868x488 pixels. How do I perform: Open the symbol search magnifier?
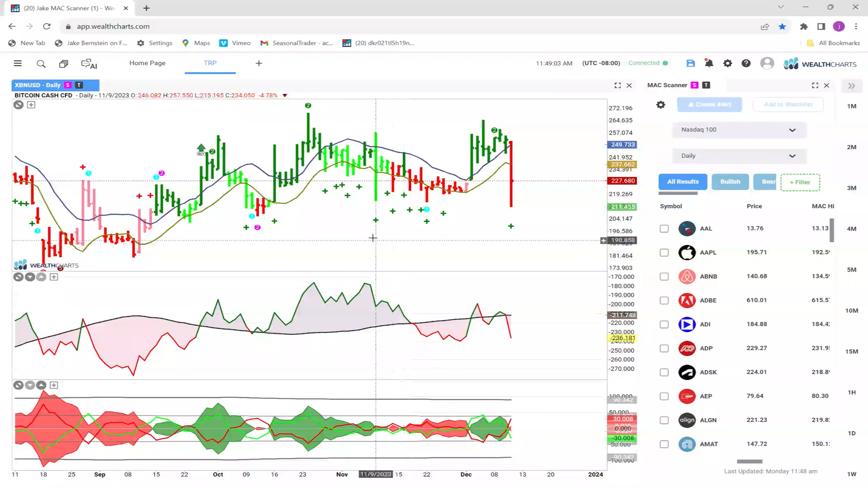(x=41, y=64)
